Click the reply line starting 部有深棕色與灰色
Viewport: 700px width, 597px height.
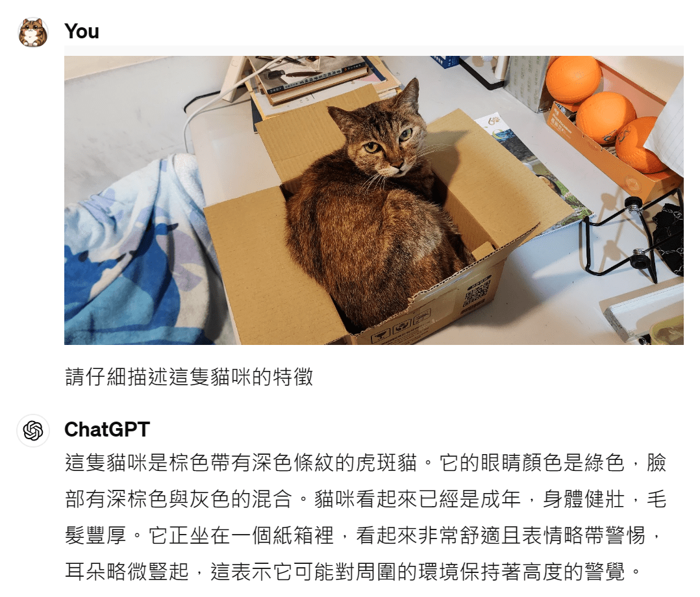coord(365,499)
